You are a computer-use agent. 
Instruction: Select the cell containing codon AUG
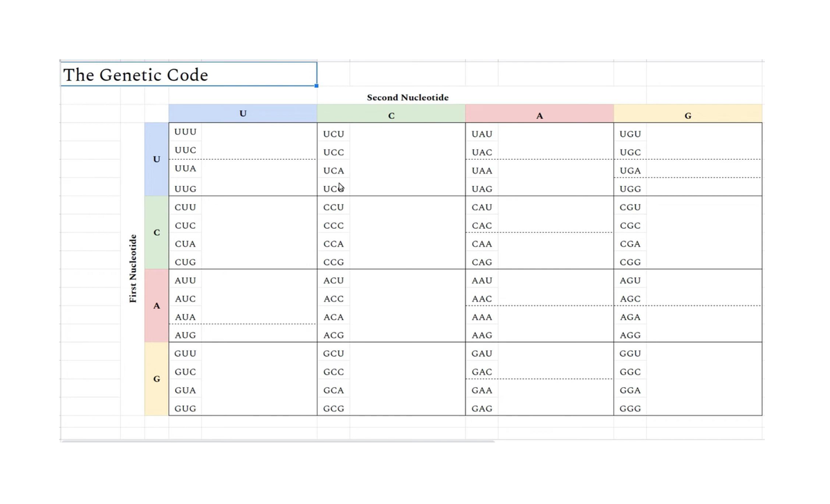click(185, 335)
